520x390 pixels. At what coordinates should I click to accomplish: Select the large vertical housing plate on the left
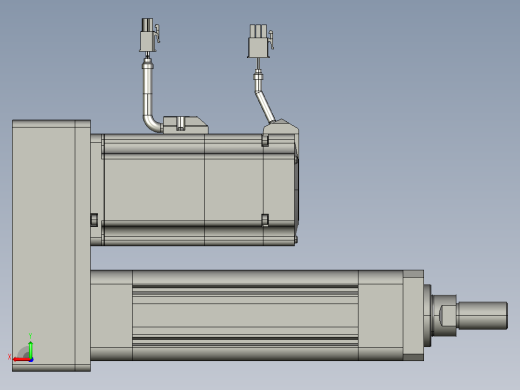click(51, 246)
